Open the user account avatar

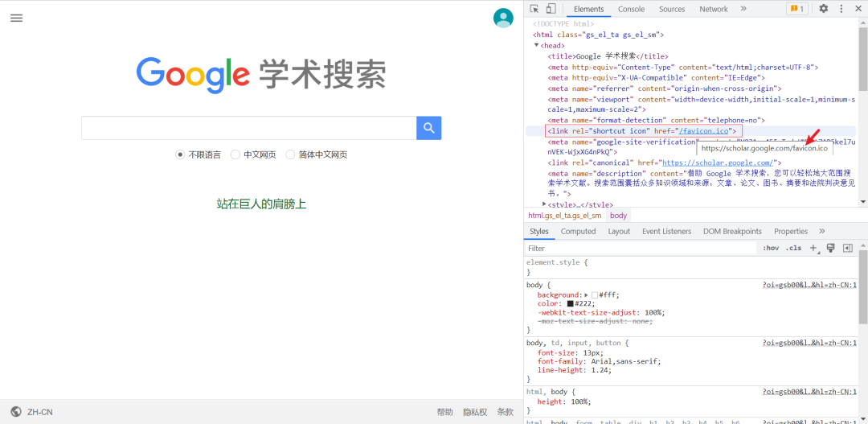tap(503, 18)
